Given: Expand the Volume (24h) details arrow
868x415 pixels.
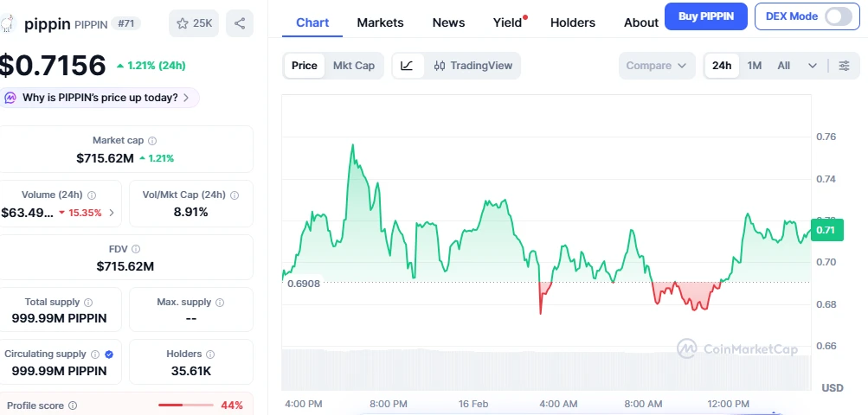Looking at the screenshot, I should [112, 213].
